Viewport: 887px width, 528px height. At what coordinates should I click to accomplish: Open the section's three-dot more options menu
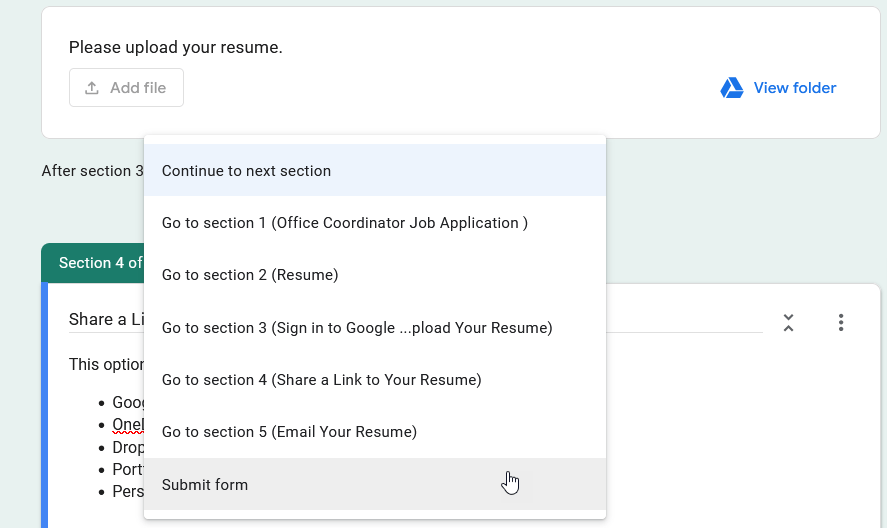[841, 323]
